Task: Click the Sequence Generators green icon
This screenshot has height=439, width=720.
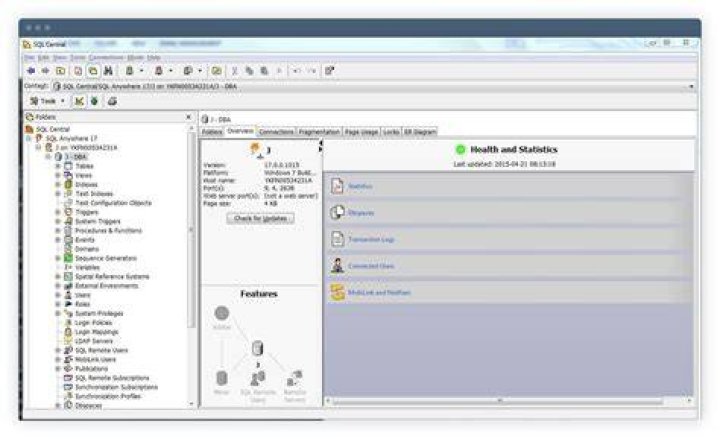Action: [68, 258]
